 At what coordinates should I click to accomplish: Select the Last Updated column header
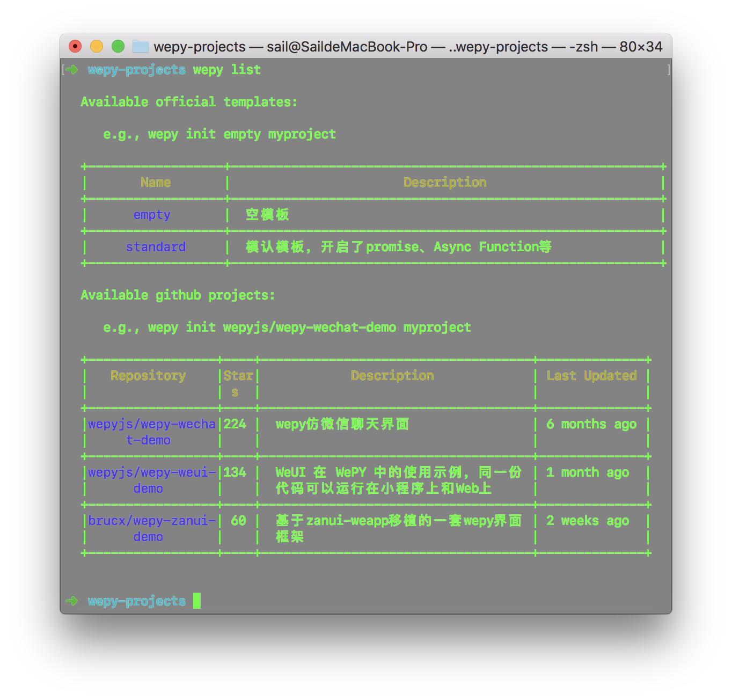coord(591,376)
